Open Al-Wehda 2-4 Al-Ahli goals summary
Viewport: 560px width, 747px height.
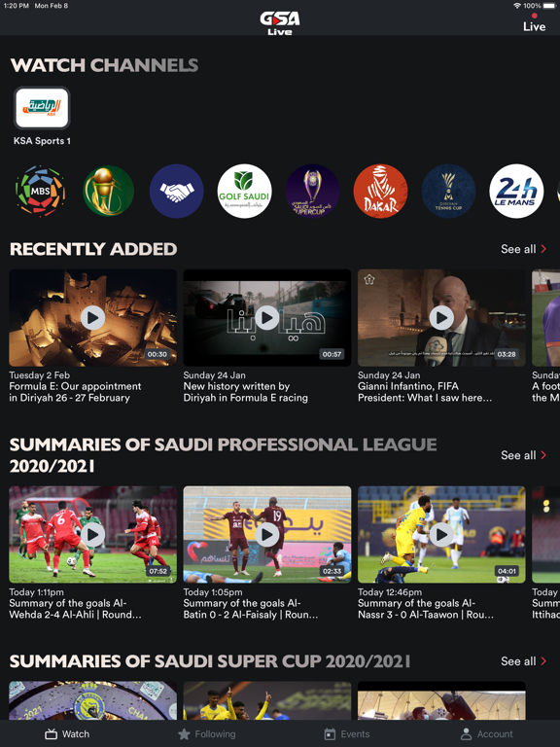click(93, 535)
